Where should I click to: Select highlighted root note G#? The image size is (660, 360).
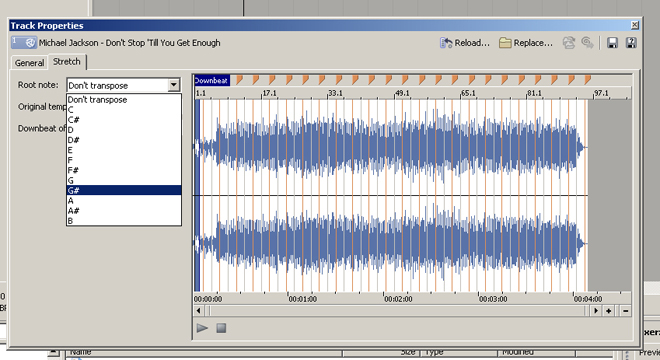124,190
